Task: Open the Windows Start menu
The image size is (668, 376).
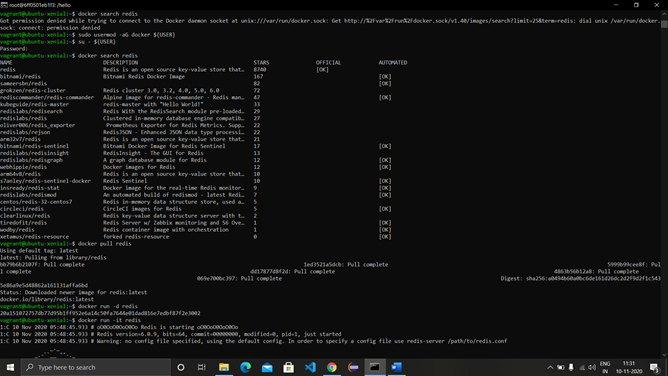Action: click(x=10, y=367)
